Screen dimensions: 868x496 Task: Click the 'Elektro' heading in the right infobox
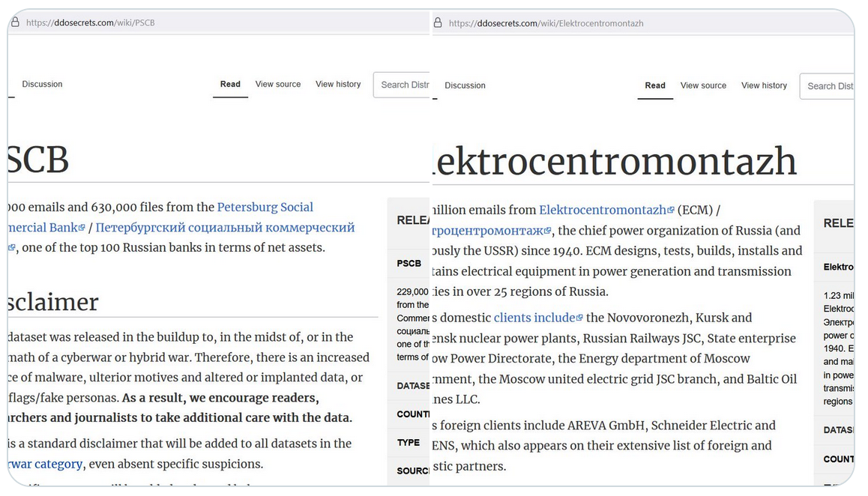point(838,267)
